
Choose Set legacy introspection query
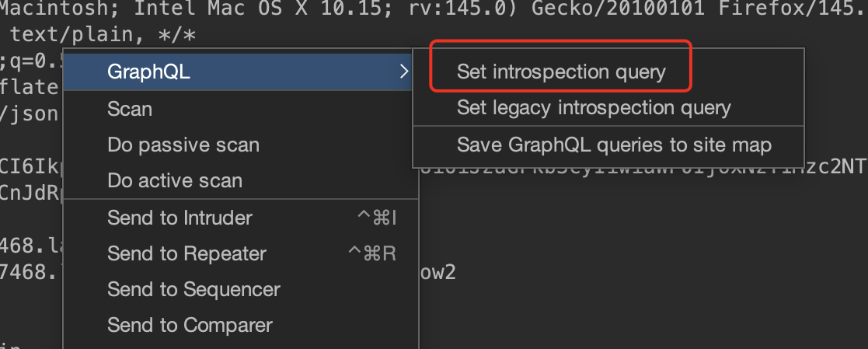coord(593,107)
